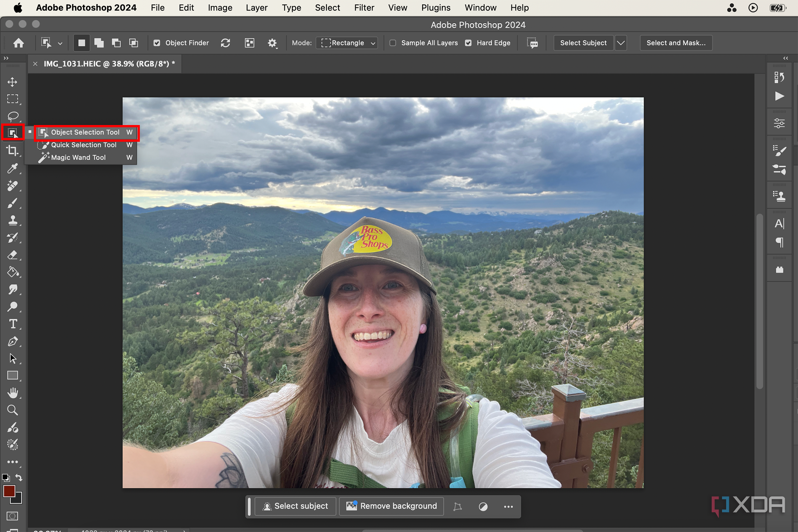Open the tool preset picker dropdown arrow

coord(60,43)
